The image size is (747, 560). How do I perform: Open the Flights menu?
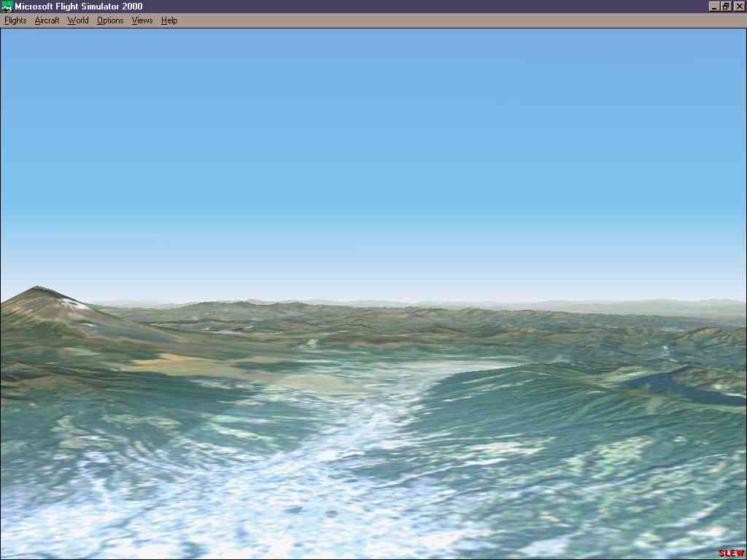(15, 20)
